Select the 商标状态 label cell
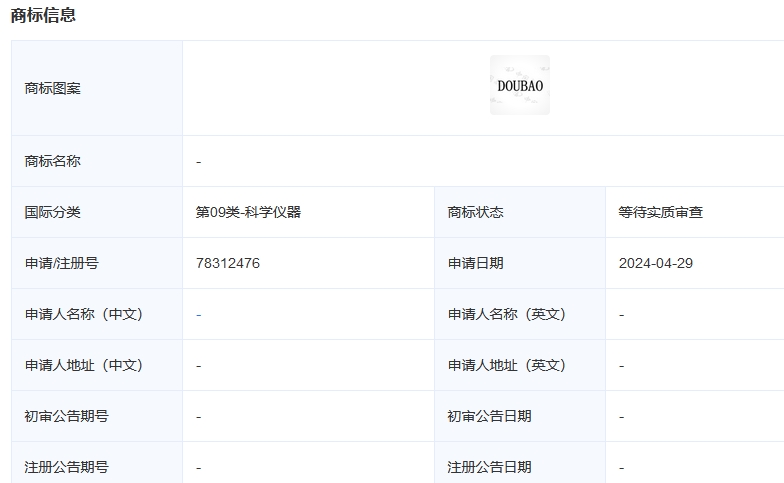 point(476,212)
